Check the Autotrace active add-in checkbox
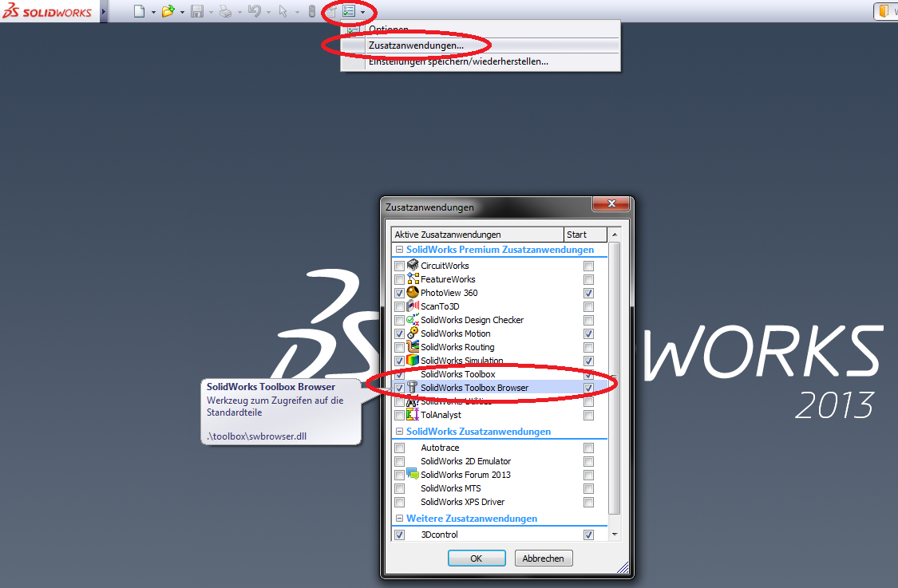This screenshot has height=588, width=898. coord(400,448)
